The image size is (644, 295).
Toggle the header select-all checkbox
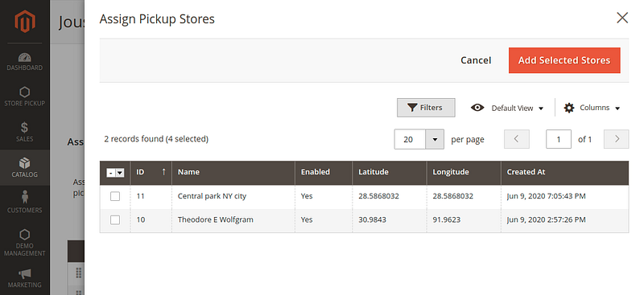[x=111, y=173]
